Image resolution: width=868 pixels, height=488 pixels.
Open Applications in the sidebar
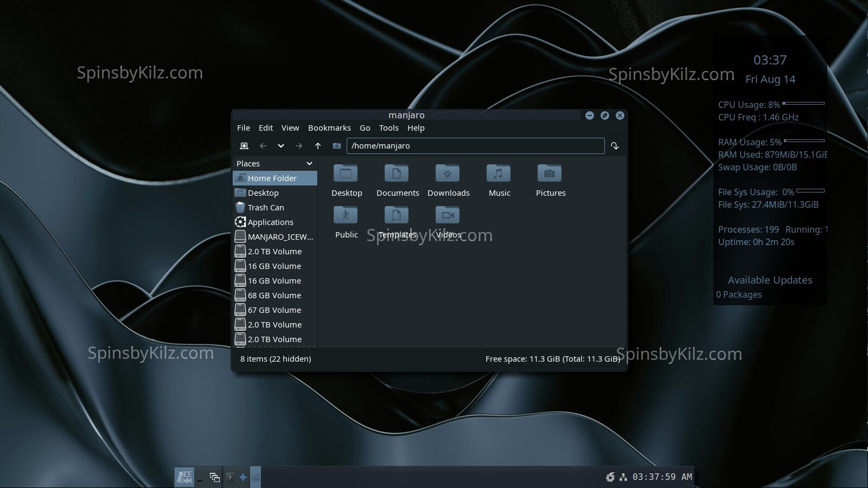(x=275, y=222)
